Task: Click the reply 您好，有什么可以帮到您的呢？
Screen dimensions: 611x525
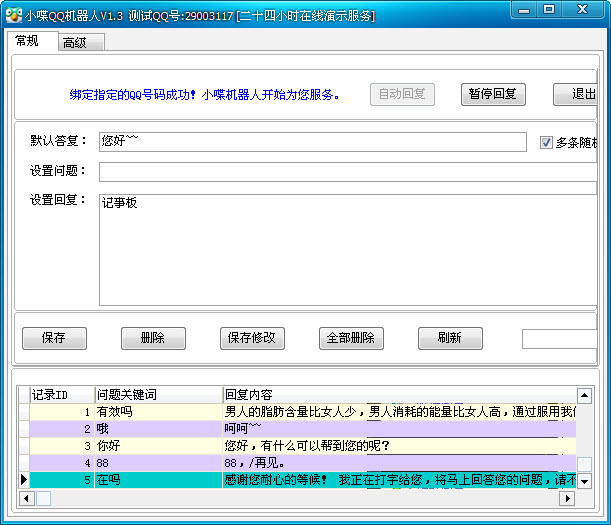Action: (x=399, y=446)
